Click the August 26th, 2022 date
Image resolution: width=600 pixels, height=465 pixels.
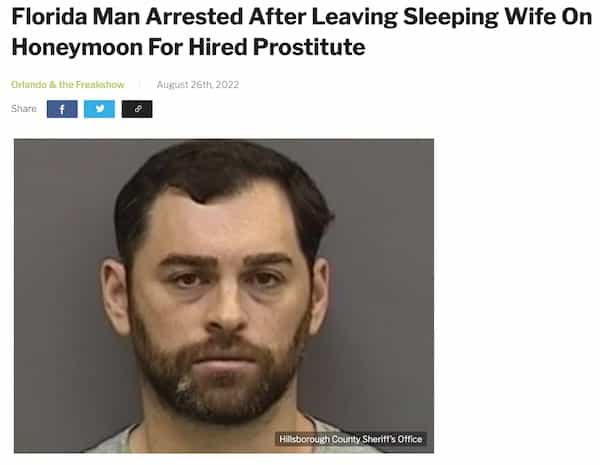coord(198,85)
